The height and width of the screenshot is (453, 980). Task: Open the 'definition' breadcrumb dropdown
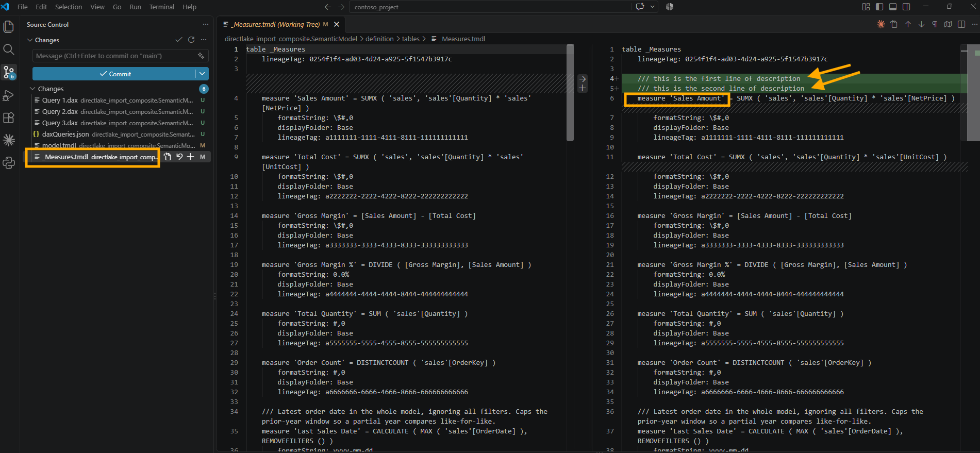(x=379, y=39)
